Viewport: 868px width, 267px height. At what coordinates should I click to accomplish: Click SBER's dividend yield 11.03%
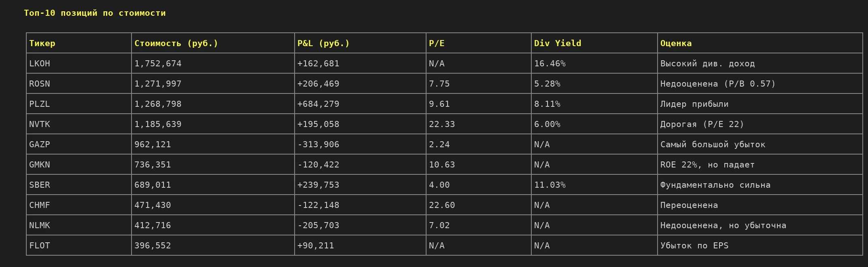pos(550,185)
